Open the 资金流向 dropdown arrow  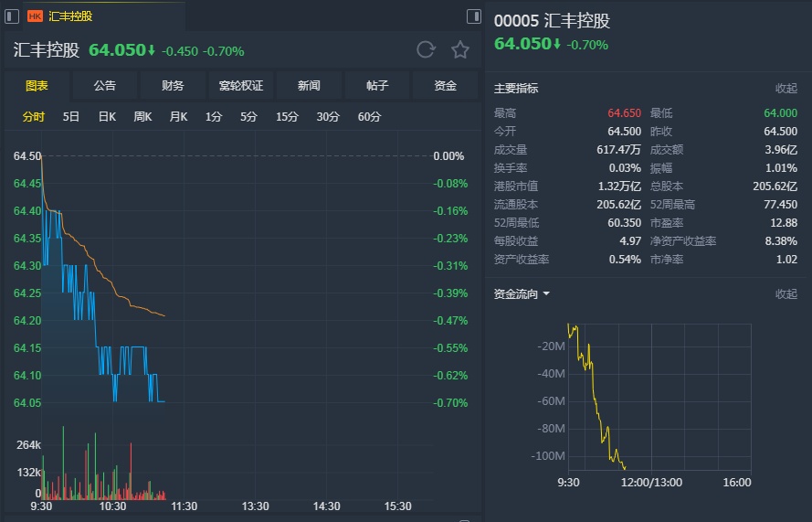(546, 294)
